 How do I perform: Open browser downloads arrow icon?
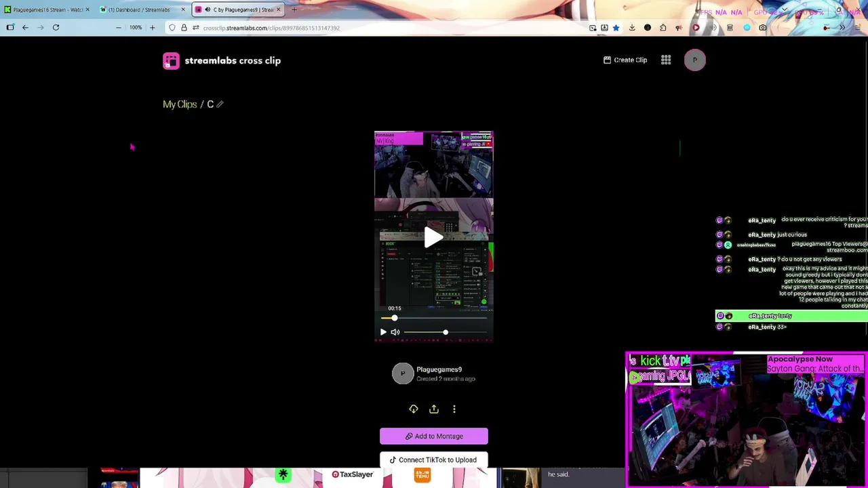pos(632,28)
